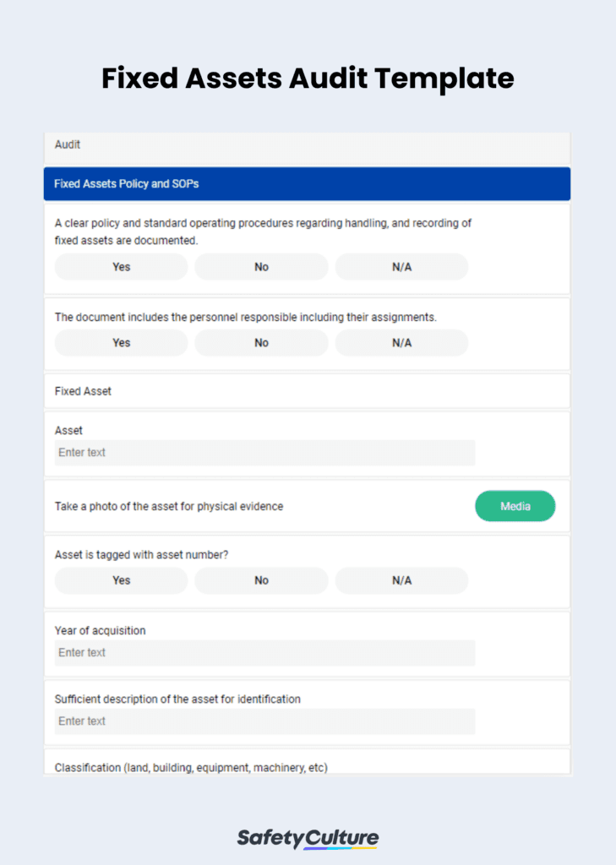Select Yes for personnel responsible question
Image resolution: width=616 pixels, height=865 pixels.
pos(121,343)
